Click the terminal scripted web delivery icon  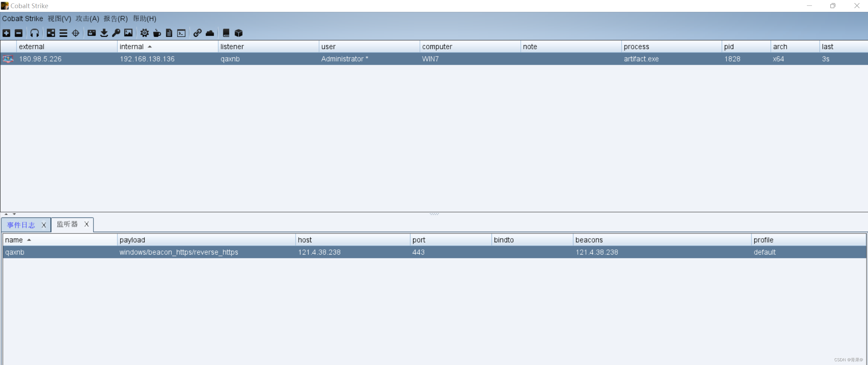pos(181,33)
